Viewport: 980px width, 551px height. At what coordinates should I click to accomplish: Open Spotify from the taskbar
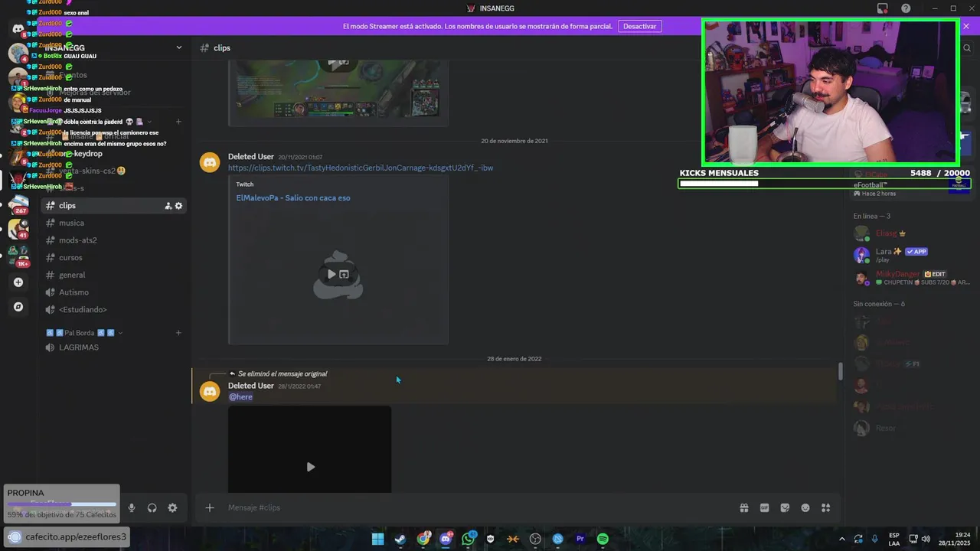click(x=603, y=539)
